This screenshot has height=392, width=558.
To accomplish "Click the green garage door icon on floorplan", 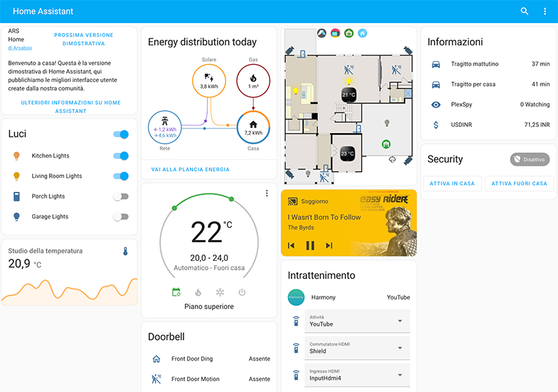I will click(x=386, y=144).
